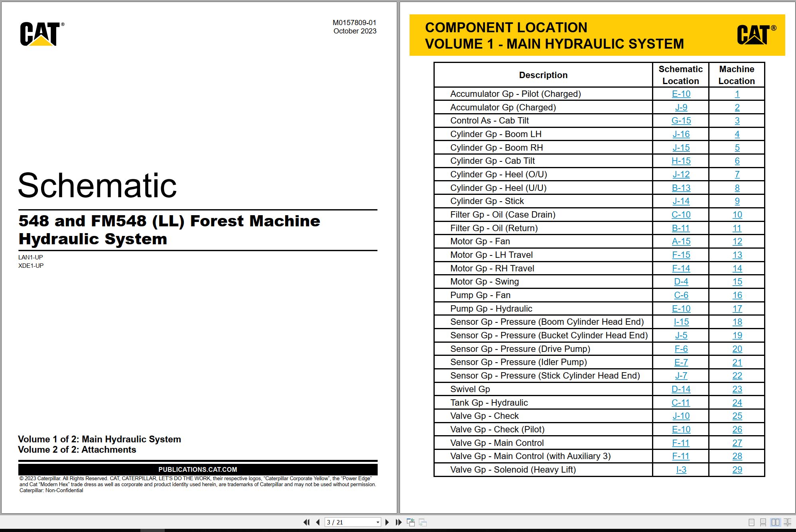Open A-15 schematic link for Motor Fan
Viewport: 796px width, 532px height.
coord(681,241)
